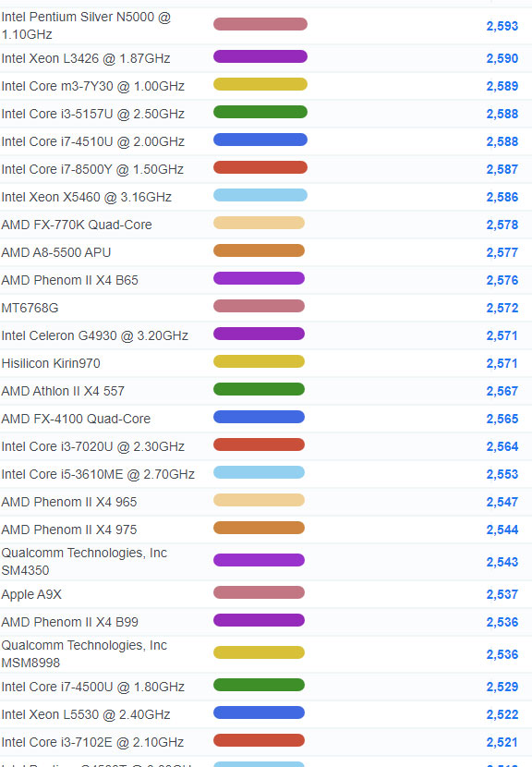Click the AMD A8-5500 APU link
The image size is (532, 767).
pos(56,252)
